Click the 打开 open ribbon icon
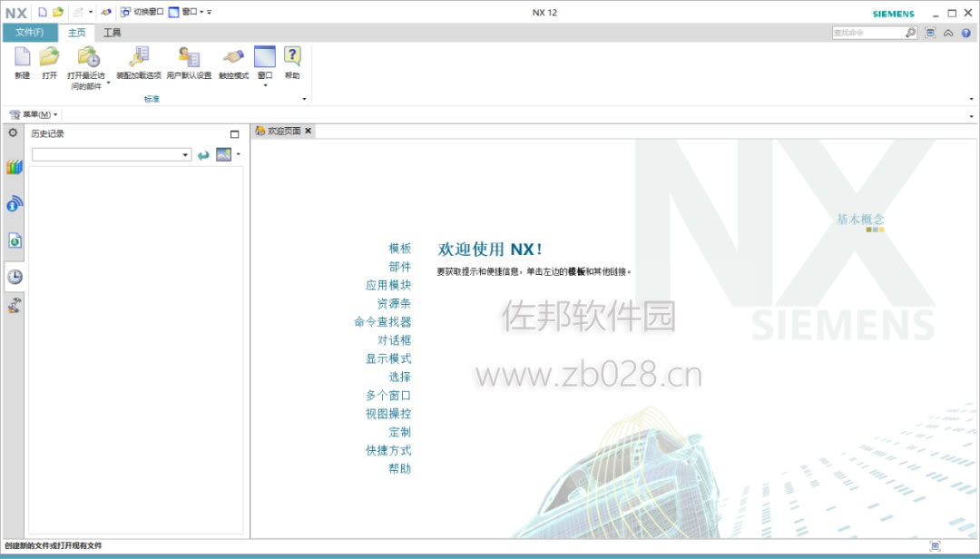 point(49,63)
